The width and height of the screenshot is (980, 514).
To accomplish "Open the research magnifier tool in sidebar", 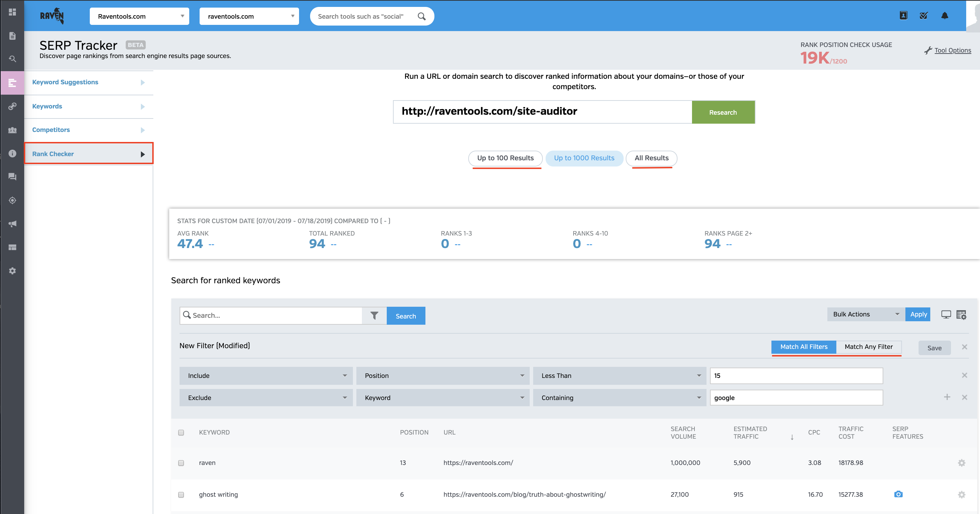I will 12,59.
